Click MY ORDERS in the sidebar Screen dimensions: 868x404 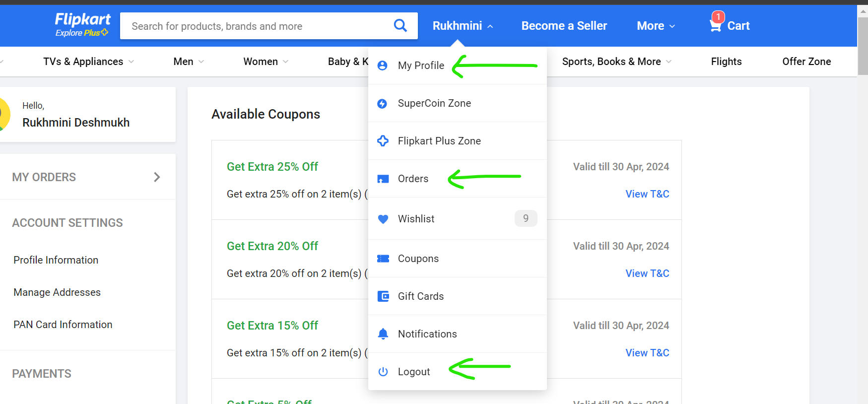tap(44, 177)
